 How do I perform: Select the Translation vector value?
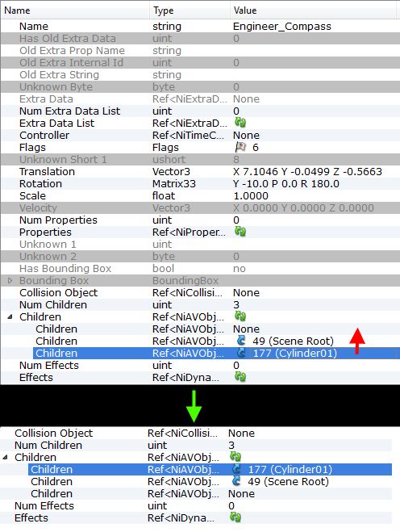click(307, 171)
